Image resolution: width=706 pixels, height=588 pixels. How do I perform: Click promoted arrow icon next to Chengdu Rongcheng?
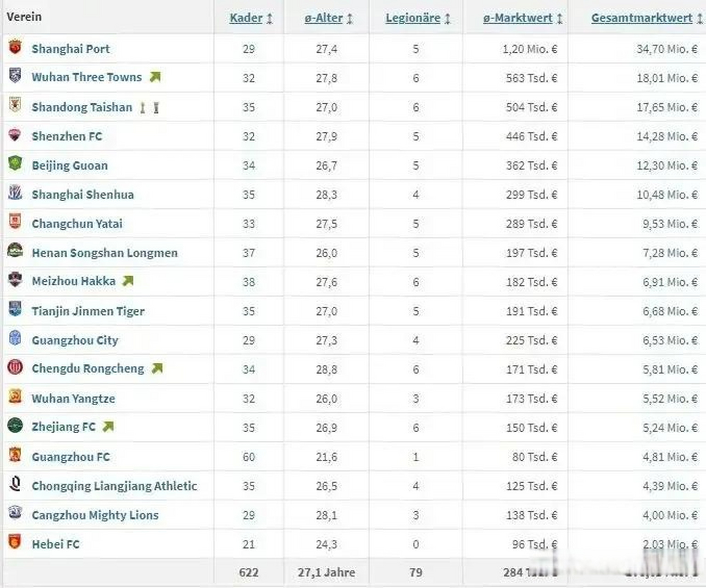tap(157, 368)
